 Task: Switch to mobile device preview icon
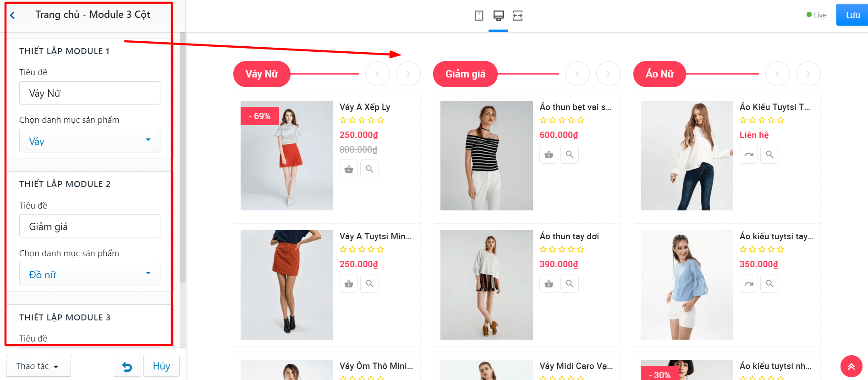point(479,16)
